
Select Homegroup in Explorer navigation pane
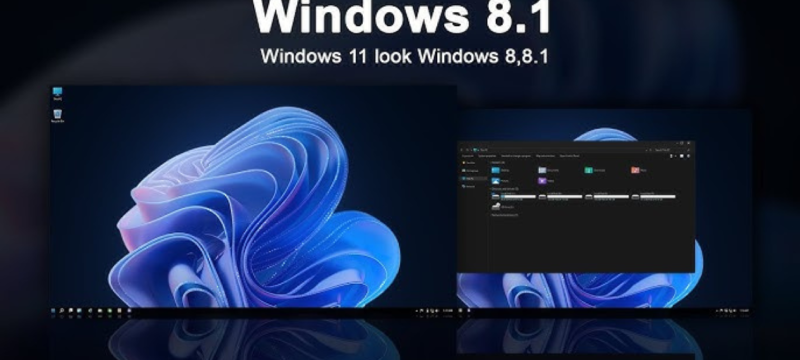(470, 171)
